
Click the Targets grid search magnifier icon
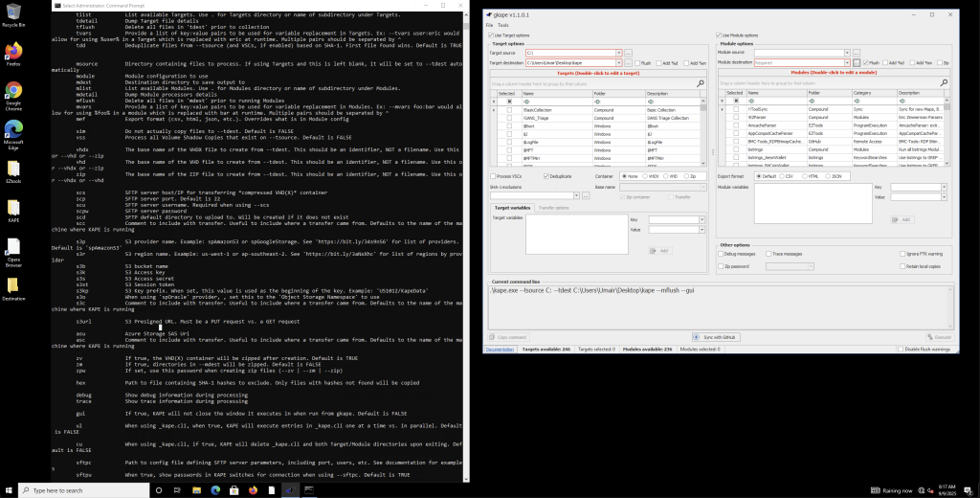pyautogui.click(x=701, y=83)
